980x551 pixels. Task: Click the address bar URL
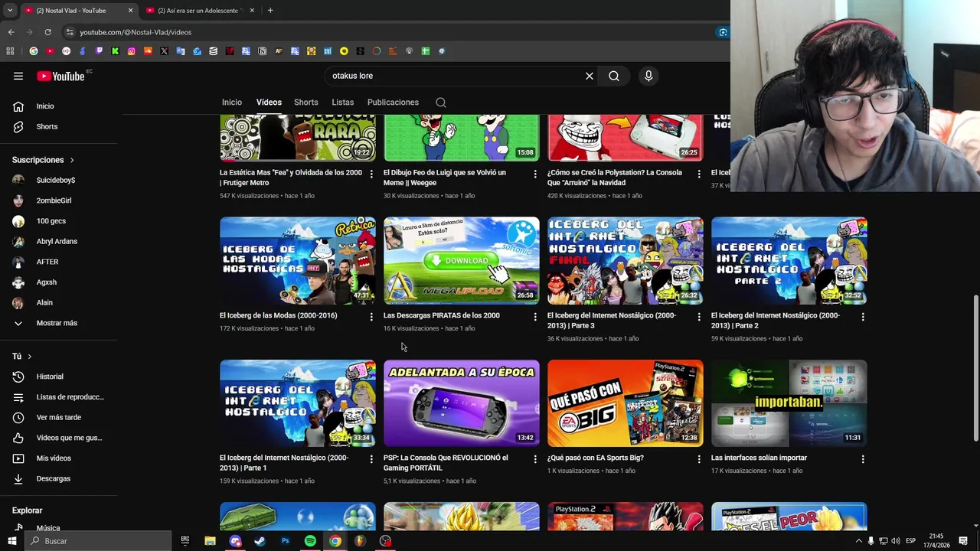pos(136,32)
